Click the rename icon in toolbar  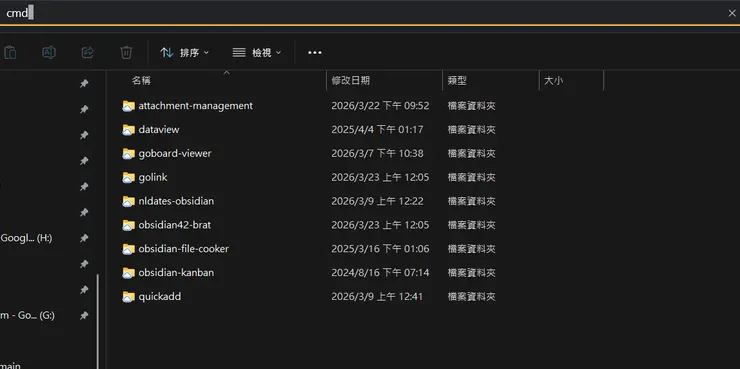point(49,52)
